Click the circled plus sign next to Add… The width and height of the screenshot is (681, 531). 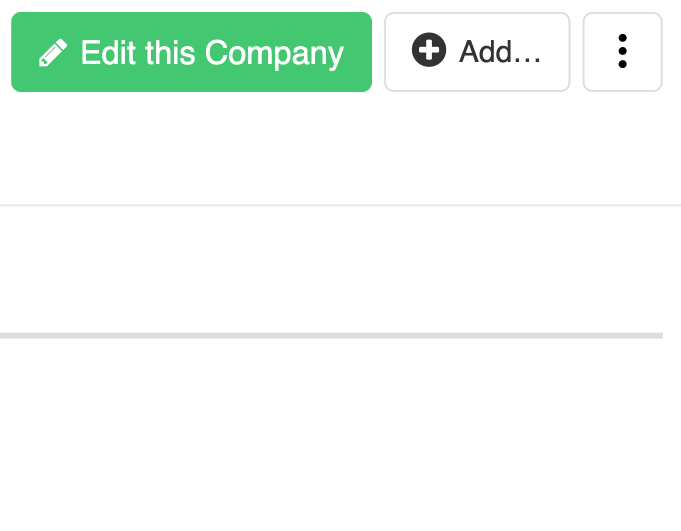pos(429,49)
